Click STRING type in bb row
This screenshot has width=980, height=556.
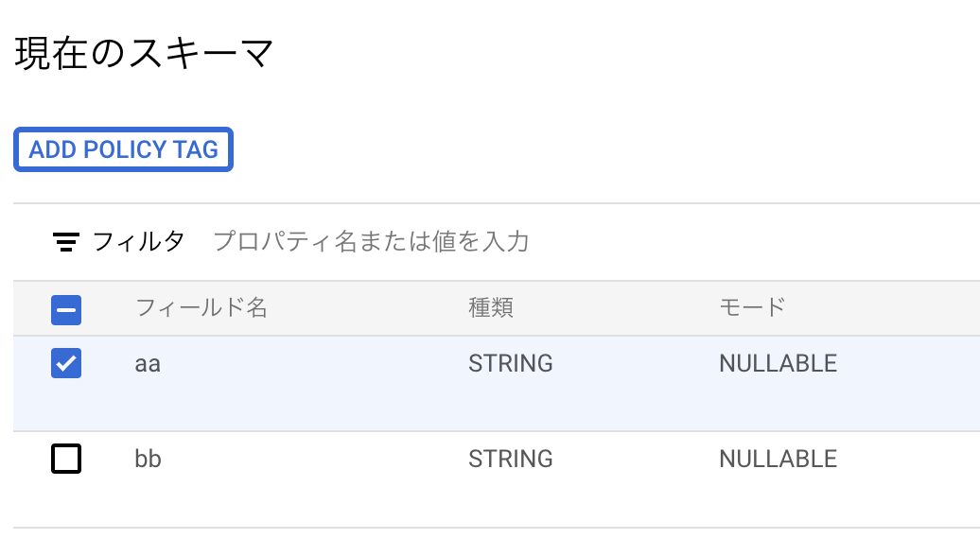(x=511, y=460)
